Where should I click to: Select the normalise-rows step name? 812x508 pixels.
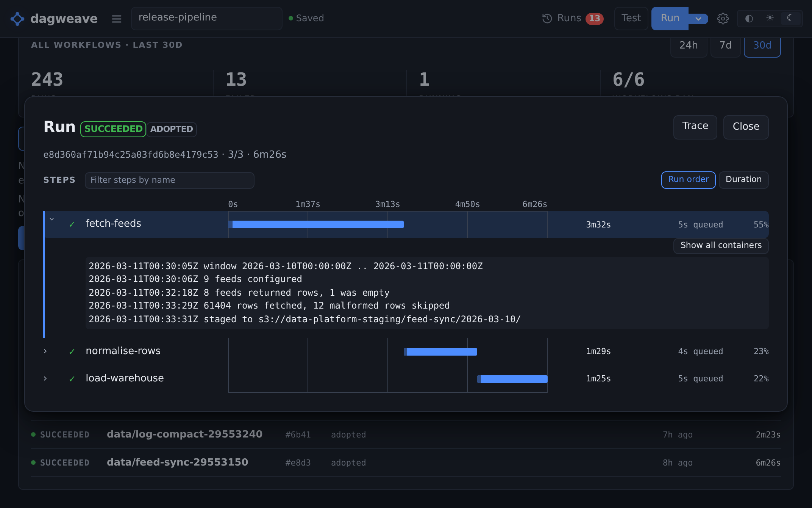pos(123,351)
